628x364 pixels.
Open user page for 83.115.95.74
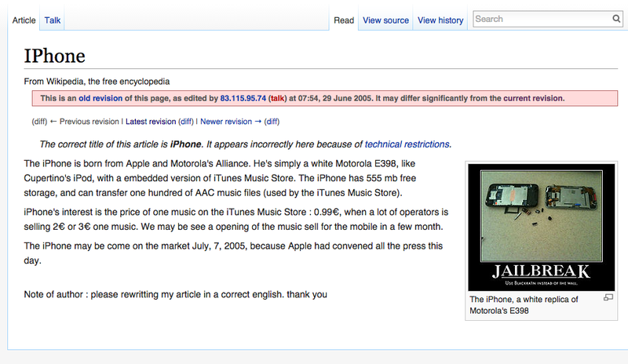243,99
